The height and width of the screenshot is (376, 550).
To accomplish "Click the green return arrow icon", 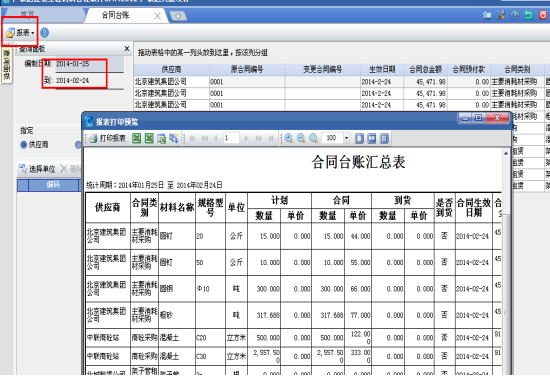I will (528, 15).
